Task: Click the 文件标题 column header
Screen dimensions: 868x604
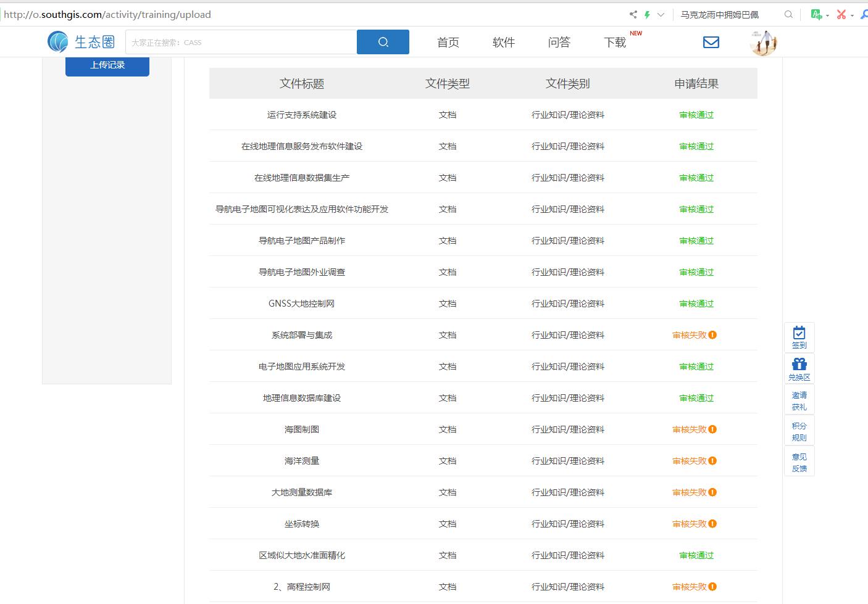Action: click(302, 83)
